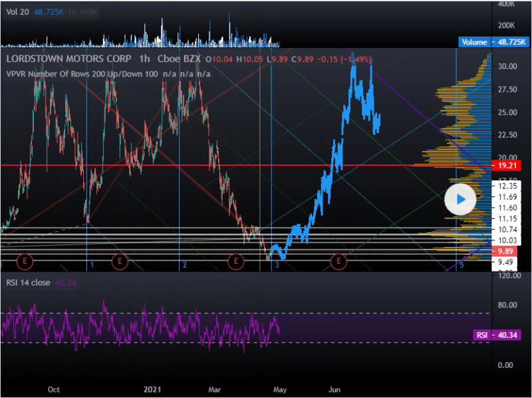Click the high value H10.05 in header

click(x=249, y=59)
